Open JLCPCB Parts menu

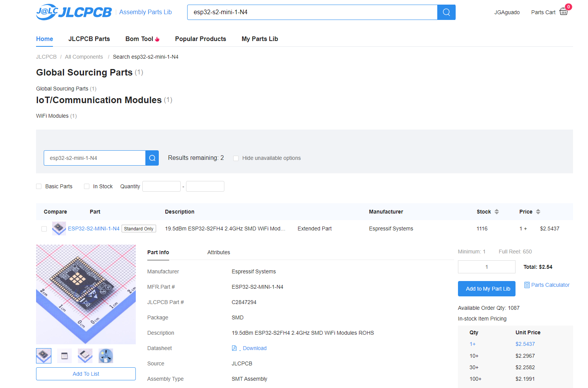pyautogui.click(x=89, y=39)
